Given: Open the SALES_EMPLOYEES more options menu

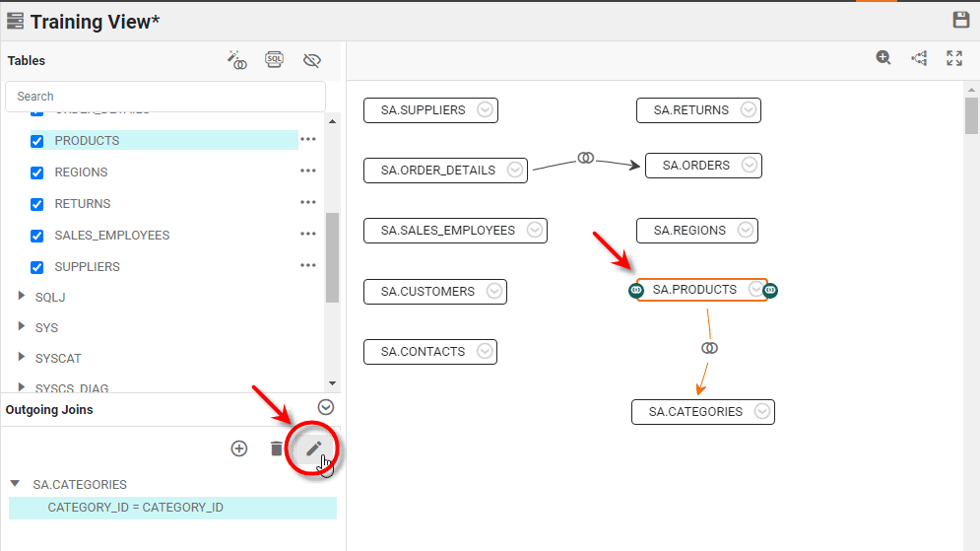Looking at the screenshot, I should [x=308, y=235].
